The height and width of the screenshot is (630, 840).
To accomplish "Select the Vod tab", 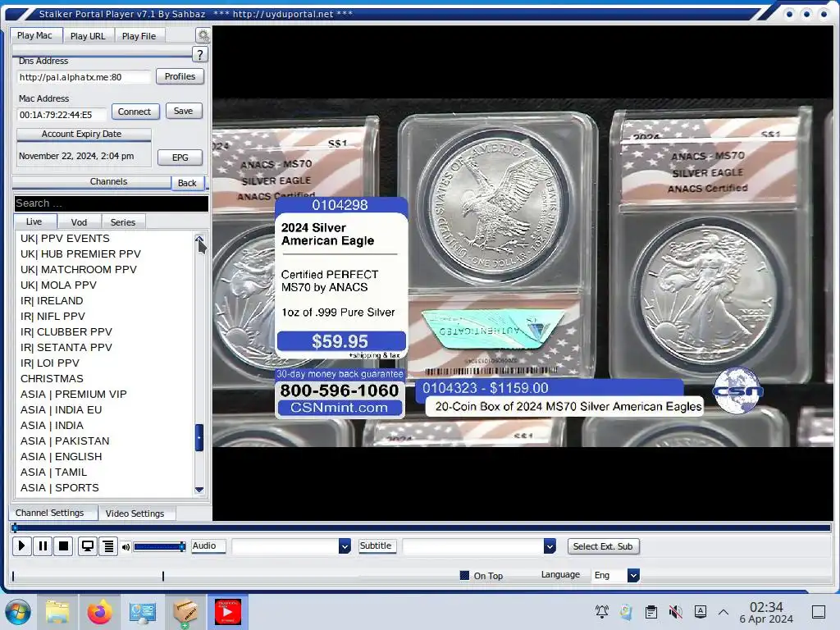I will pos(79,221).
